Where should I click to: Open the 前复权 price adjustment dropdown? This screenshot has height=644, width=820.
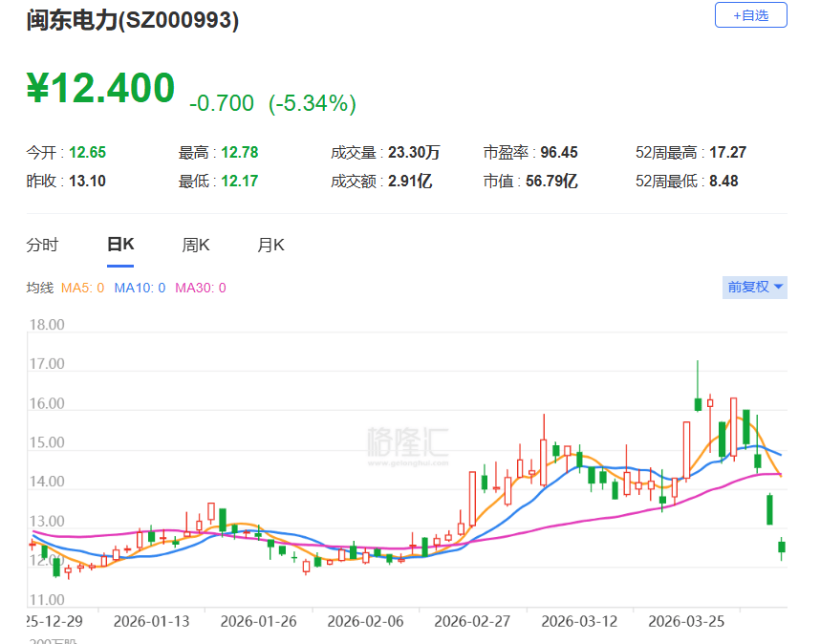point(748,287)
